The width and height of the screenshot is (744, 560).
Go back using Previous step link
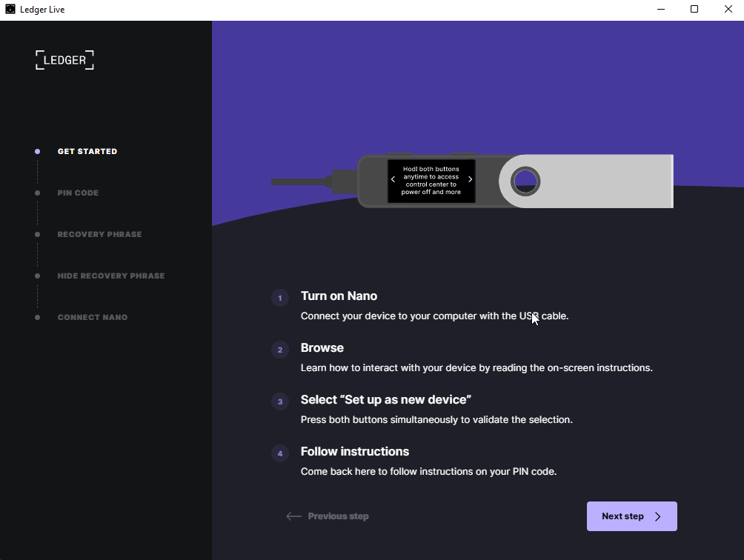pyautogui.click(x=328, y=516)
